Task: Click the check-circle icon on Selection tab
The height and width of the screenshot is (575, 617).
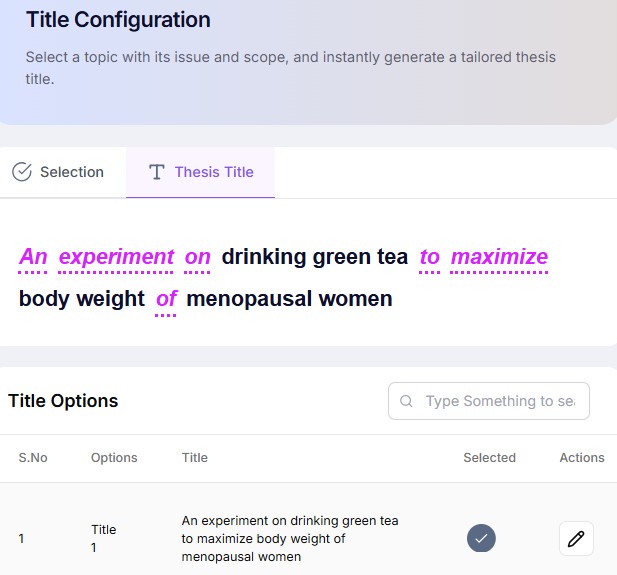Action: tap(22, 172)
